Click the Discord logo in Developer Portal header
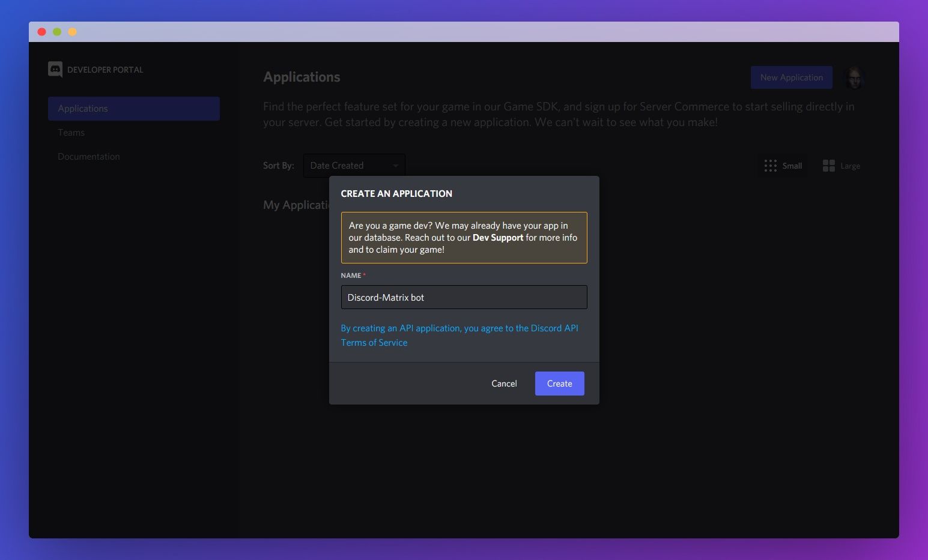Viewport: 928px width, 560px height. (x=55, y=70)
